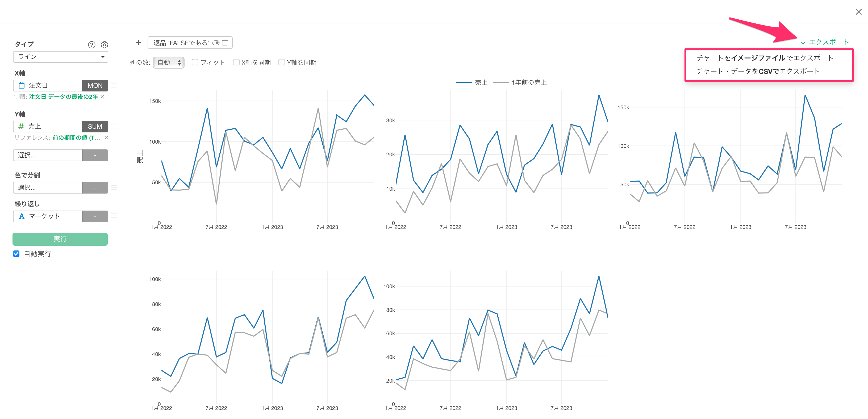Open the 列の数 自動 dropdown
Screen dimensions: 868x419
tap(169, 63)
